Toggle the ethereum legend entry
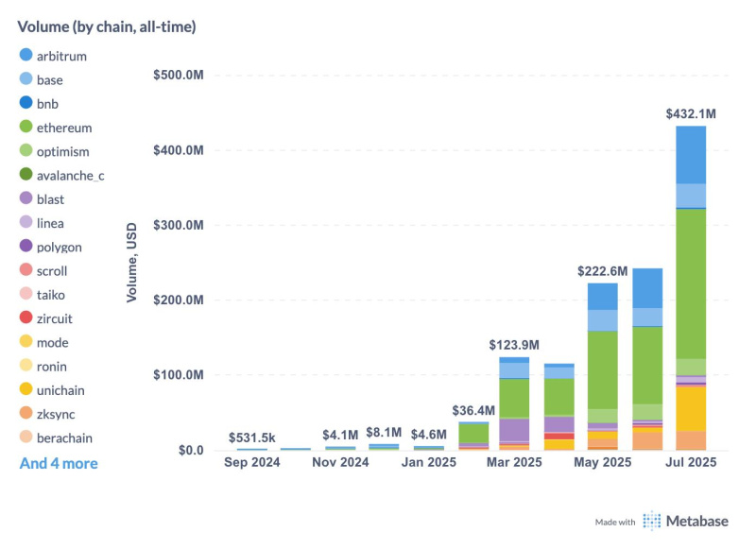Image resolution: width=756 pixels, height=549 pixels. coord(63,128)
